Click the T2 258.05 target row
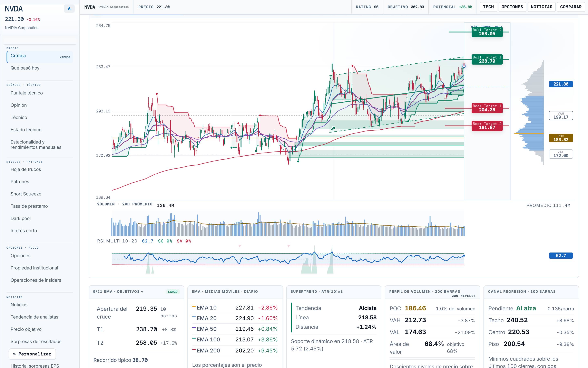 pyautogui.click(x=137, y=343)
